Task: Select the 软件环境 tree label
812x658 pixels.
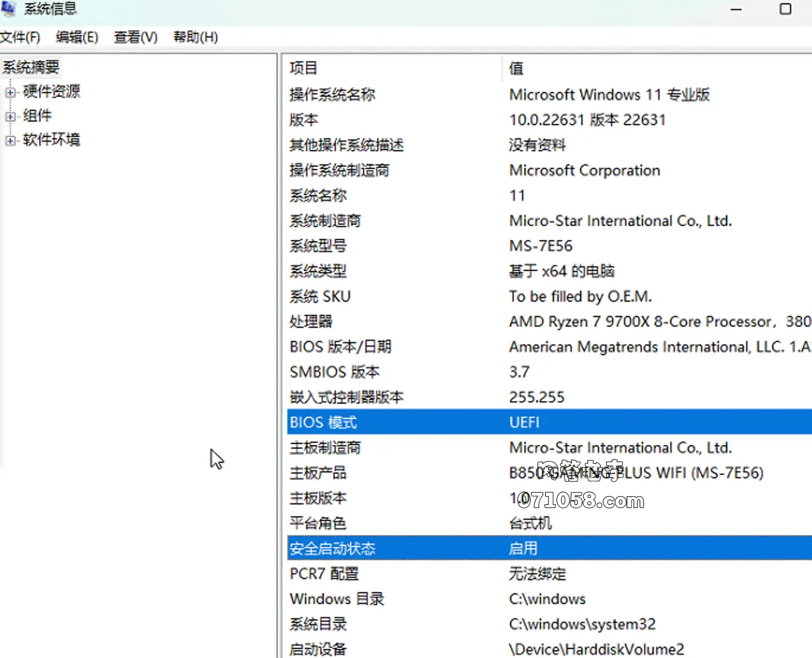Action: pos(52,140)
